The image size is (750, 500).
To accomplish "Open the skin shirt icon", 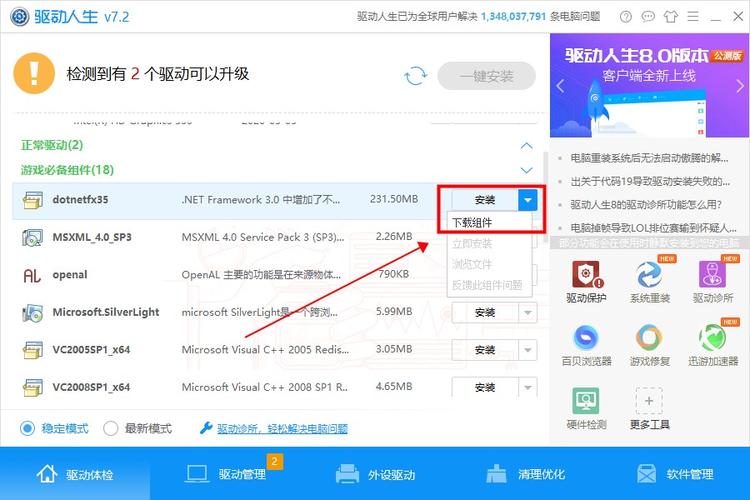I will click(x=671, y=17).
